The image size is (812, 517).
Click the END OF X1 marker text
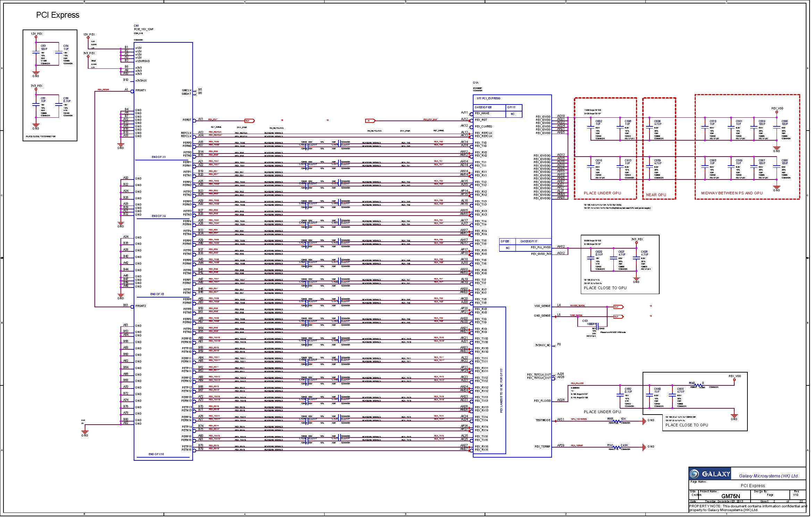(x=159, y=157)
